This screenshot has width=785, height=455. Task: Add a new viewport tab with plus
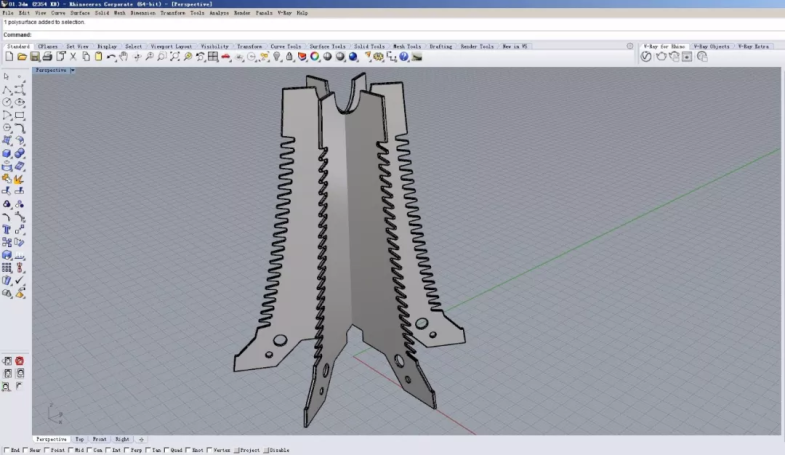(141, 439)
